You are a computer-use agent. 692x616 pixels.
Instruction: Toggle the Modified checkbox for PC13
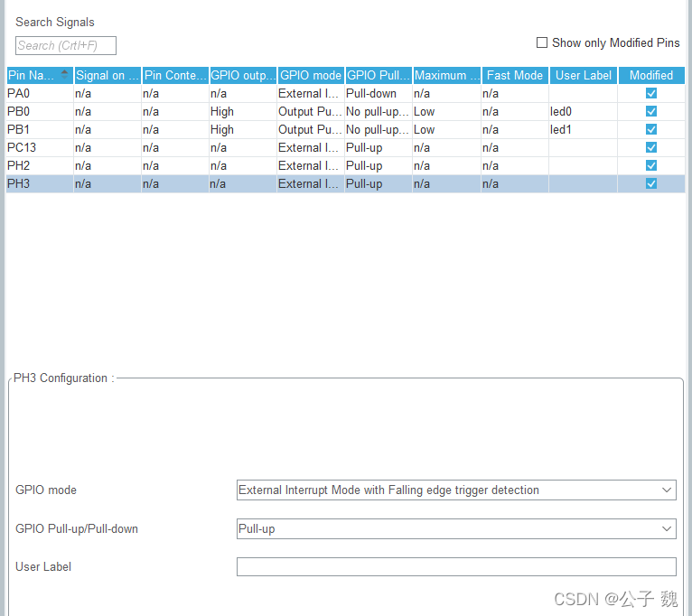click(651, 148)
